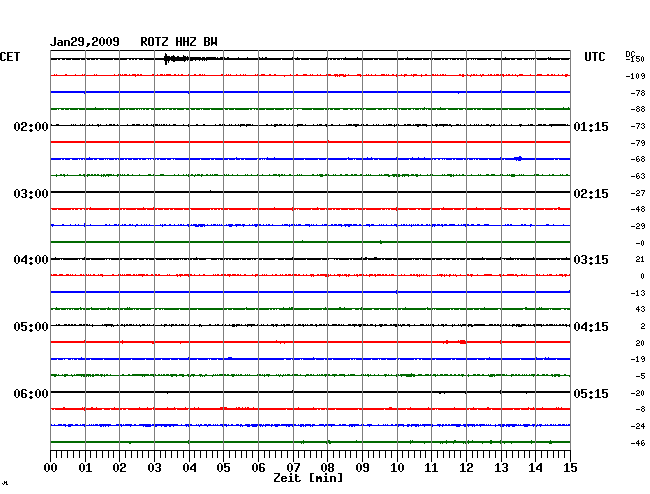Click the DC offset value -63

[x=638, y=176]
